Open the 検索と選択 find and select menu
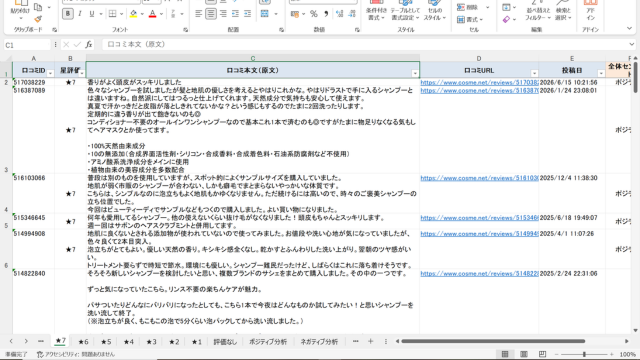The height and width of the screenshot is (360, 640). point(563,11)
